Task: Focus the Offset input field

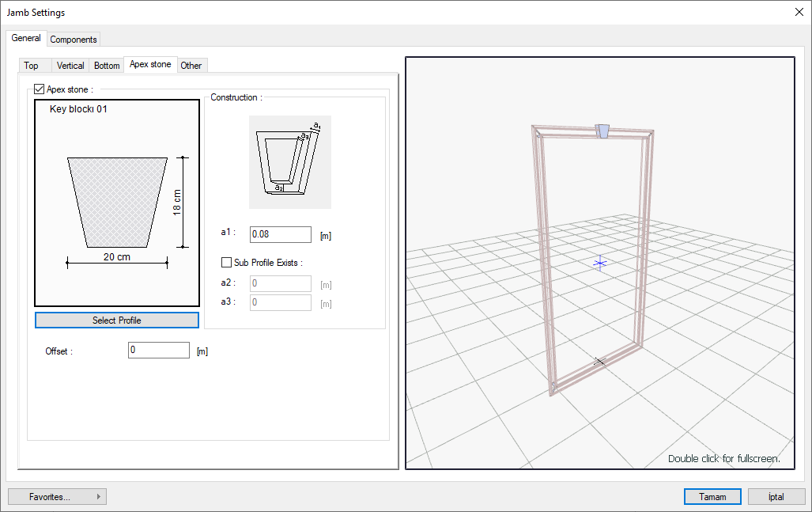Action: click(158, 351)
